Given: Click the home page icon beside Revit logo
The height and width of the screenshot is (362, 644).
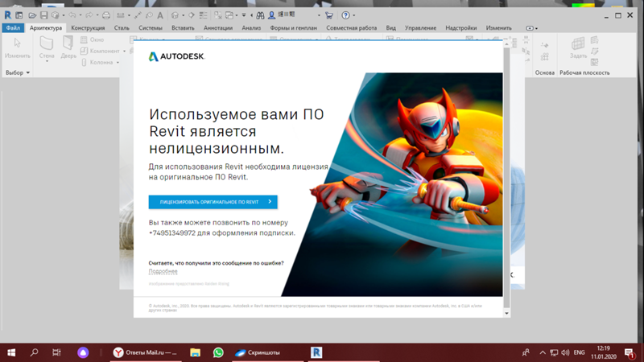Looking at the screenshot, I should (x=19, y=15).
